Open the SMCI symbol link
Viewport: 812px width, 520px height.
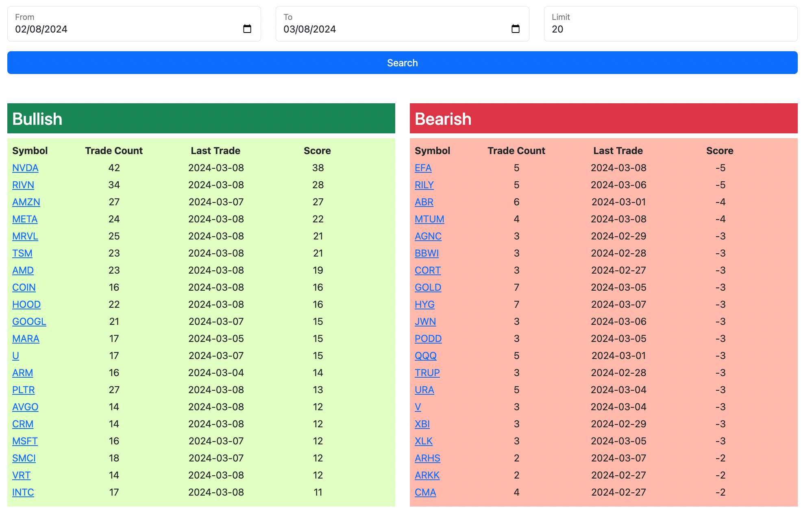[x=24, y=458]
